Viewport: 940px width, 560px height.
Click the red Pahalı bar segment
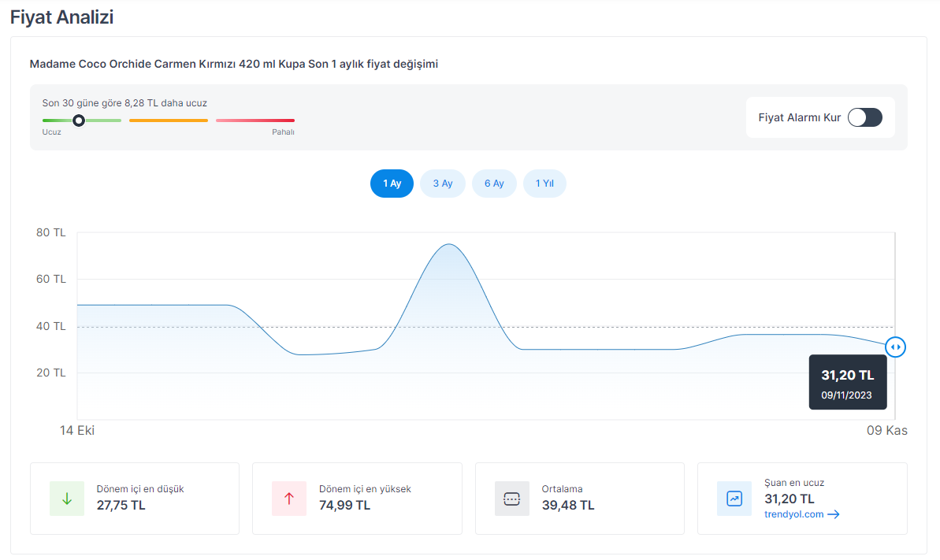click(x=255, y=121)
